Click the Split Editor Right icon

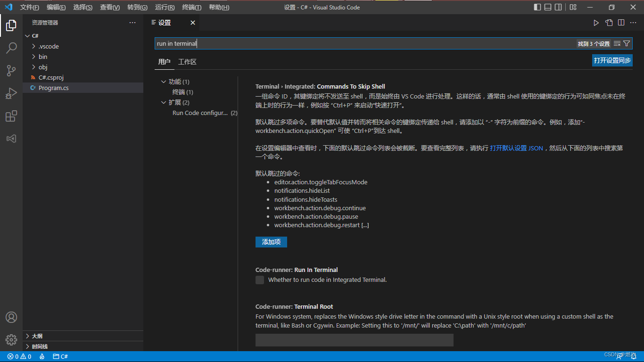click(621, 23)
